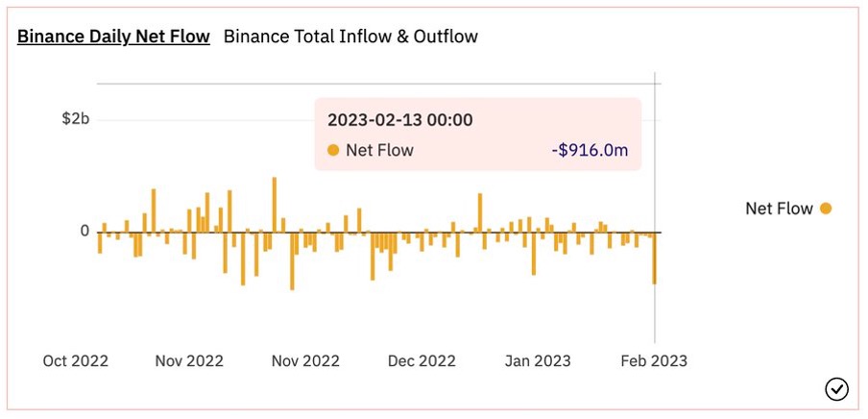Toggle the Net Flow legend dot
This screenshot has height=419, width=868.
tap(826, 209)
